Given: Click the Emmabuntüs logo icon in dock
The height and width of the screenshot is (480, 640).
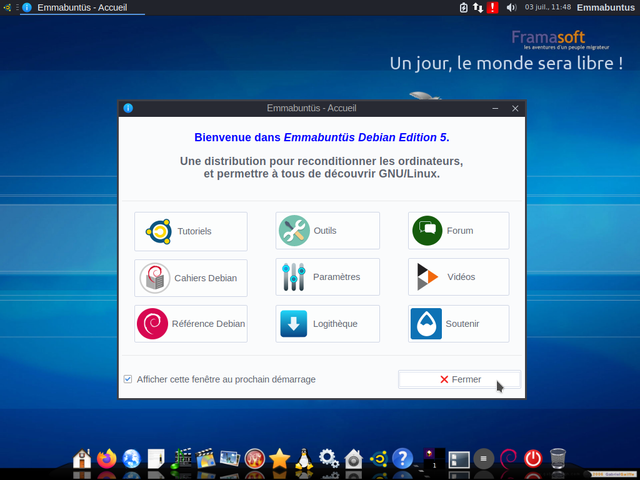Looking at the screenshot, I should click(x=378, y=459).
